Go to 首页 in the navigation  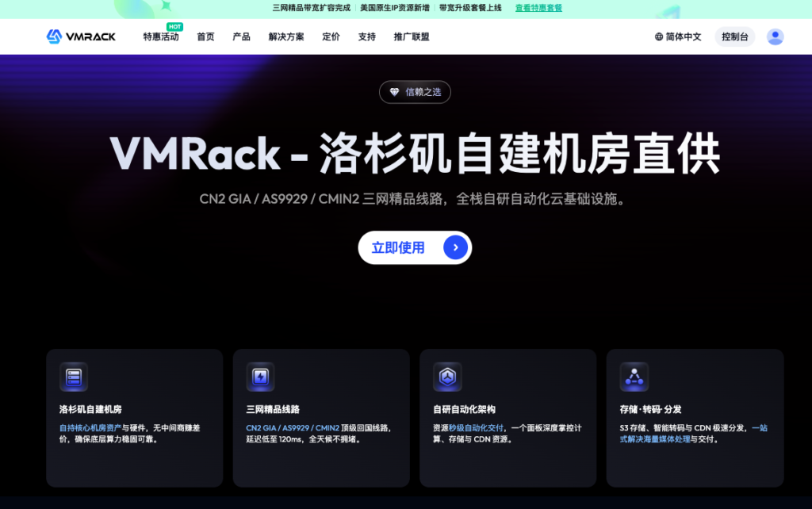(x=205, y=36)
